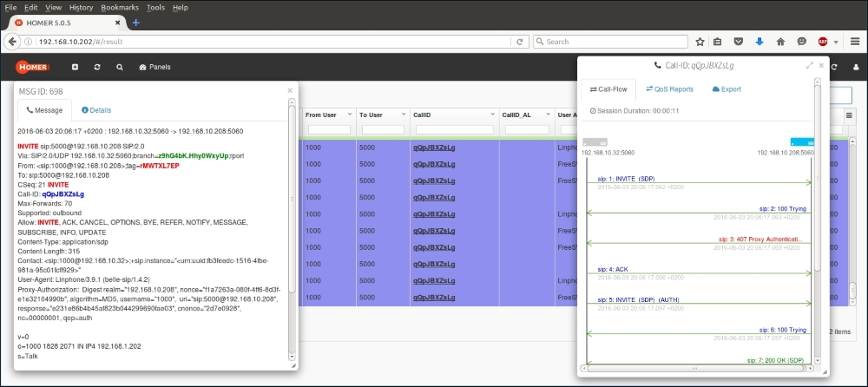Open the Export tab

(727, 89)
